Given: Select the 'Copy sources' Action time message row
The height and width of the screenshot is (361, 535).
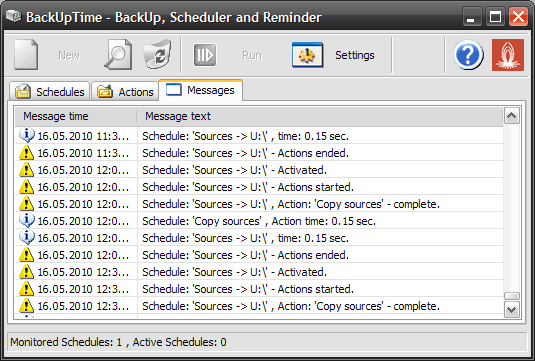Looking at the screenshot, I should 259,221.
